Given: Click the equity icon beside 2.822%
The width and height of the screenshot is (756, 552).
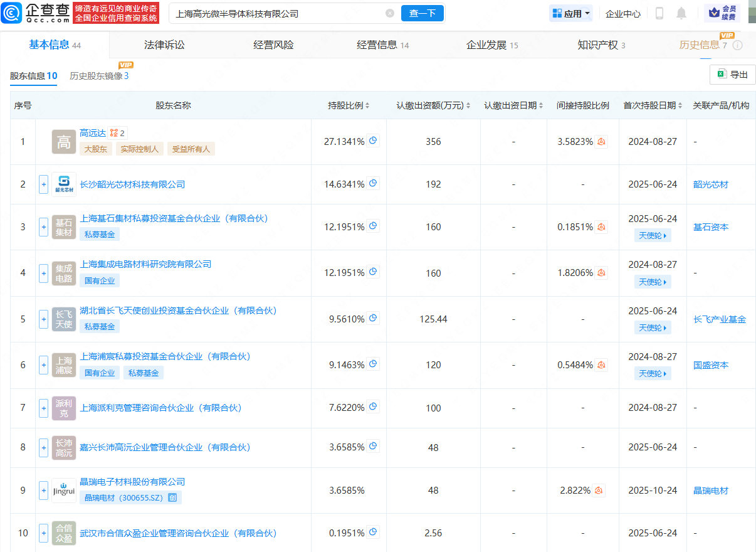Looking at the screenshot, I should tap(599, 491).
